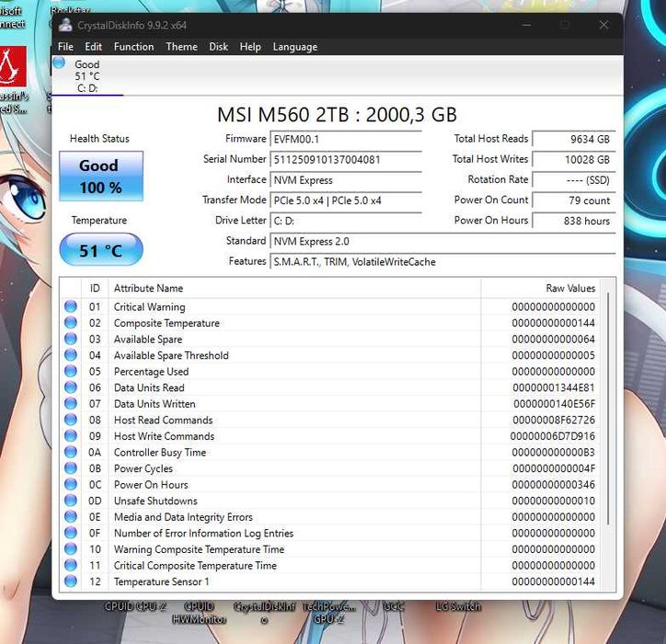This screenshot has width=666, height=644.
Task: Open the File menu
Action: (x=65, y=47)
